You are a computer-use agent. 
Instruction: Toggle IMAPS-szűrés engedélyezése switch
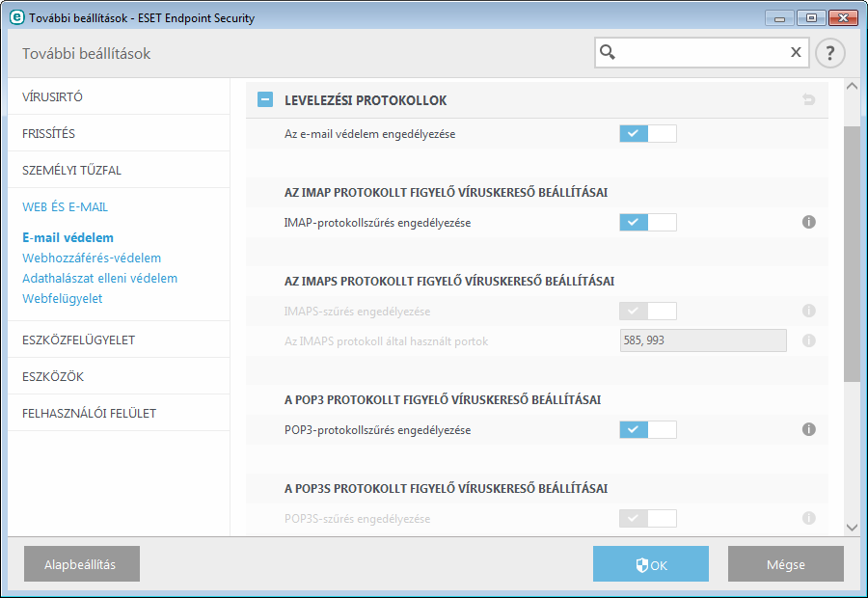pos(648,311)
